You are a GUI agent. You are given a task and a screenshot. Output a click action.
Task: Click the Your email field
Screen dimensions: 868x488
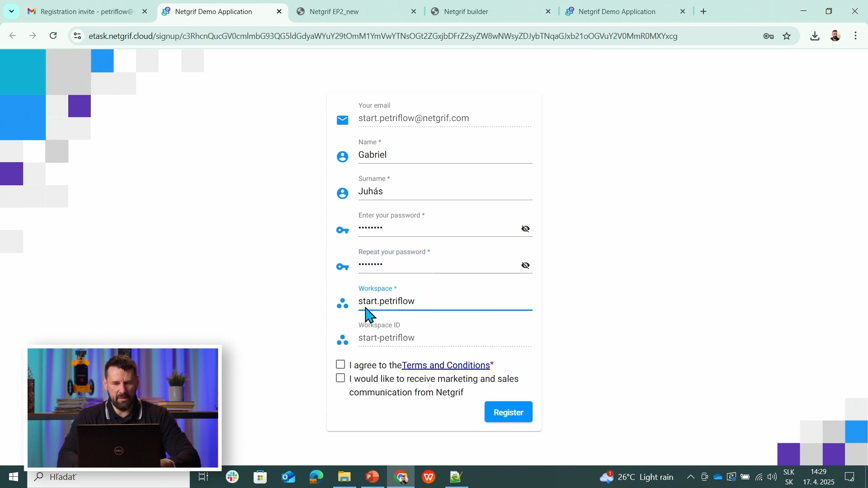[445, 118]
